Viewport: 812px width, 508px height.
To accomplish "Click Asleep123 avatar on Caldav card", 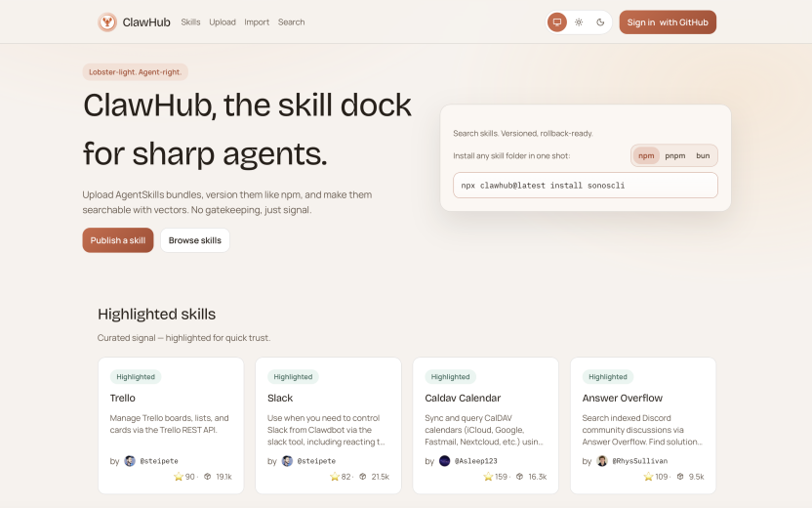I will pos(445,461).
